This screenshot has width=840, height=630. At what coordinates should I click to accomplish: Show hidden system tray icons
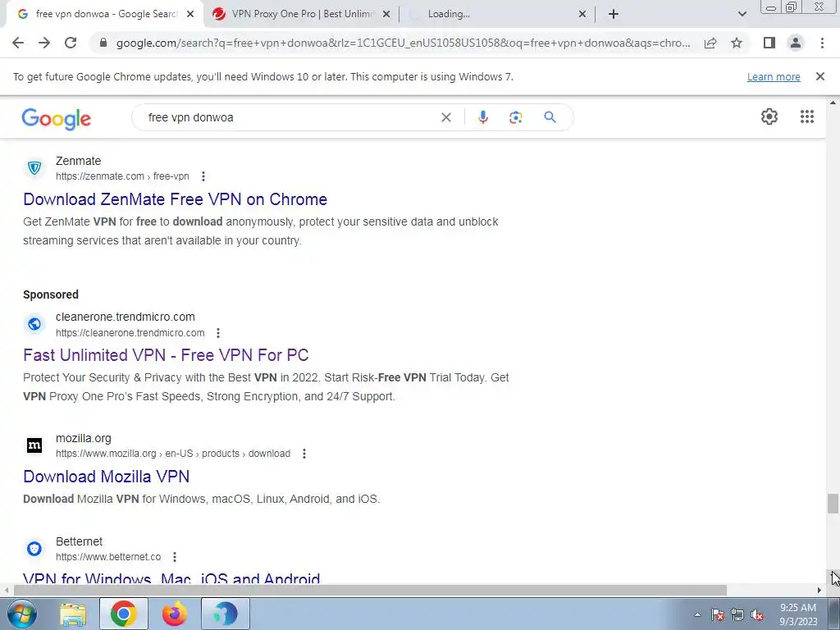pos(697,615)
